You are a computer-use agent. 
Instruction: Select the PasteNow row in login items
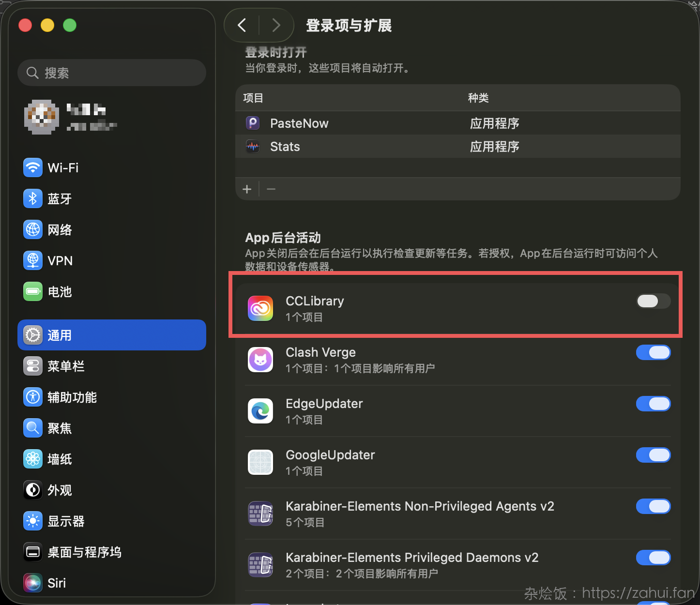pos(458,123)
